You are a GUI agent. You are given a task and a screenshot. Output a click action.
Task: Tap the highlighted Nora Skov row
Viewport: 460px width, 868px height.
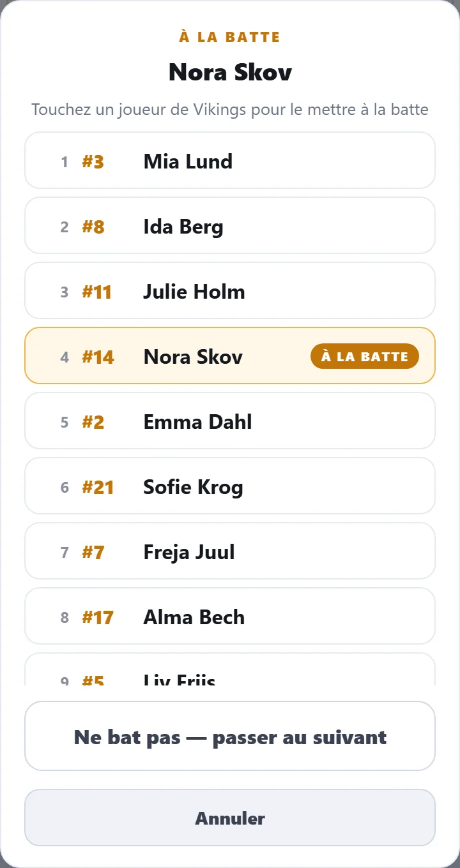pos(230,355)
